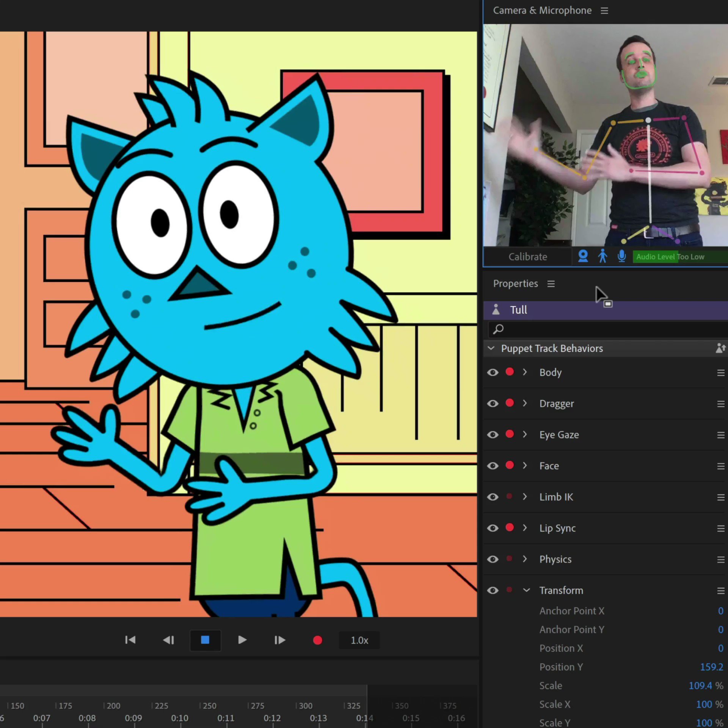The width and height of the screenshot is (728, 728).
Task: Hide the Physics behavior eye
Action: click(x=493, y=559)
